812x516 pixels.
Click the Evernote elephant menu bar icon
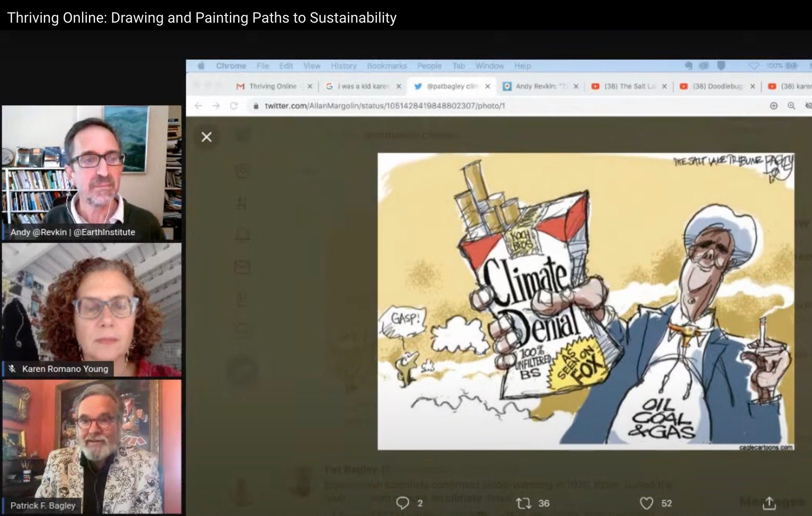(689, 66)
